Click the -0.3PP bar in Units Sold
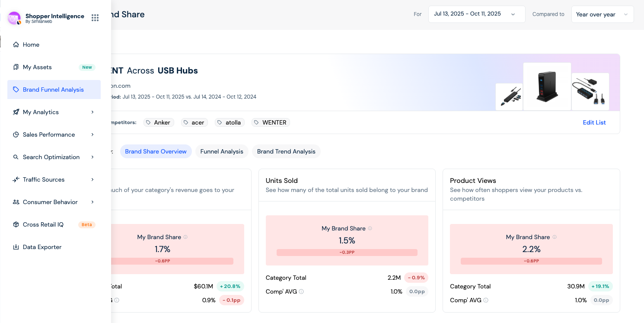The width and height of the screenshot is (644, 323). tap(347, 253)
